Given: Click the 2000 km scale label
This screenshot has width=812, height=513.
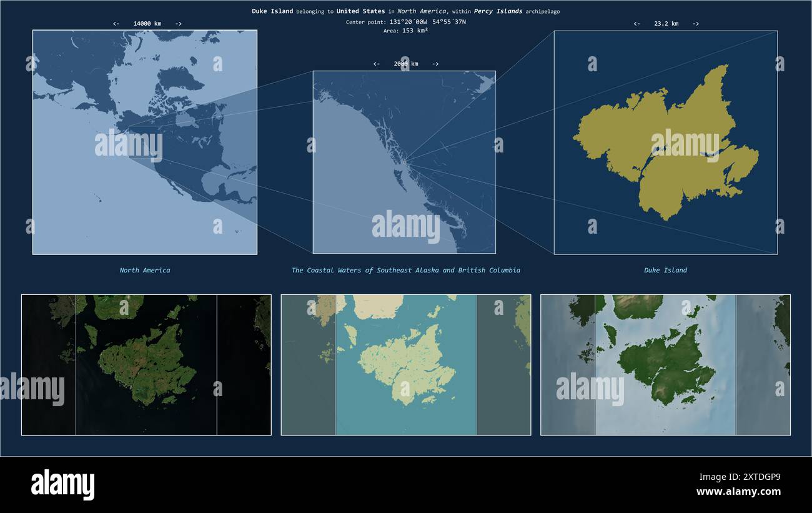Looking at the screenshot, I should tap(406, 64).
